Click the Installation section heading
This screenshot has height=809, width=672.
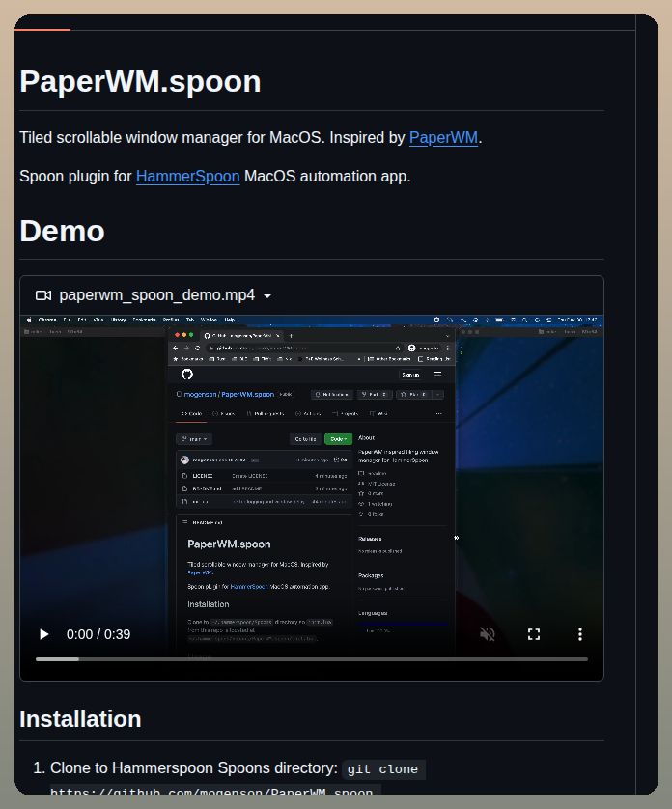[80, 719]
